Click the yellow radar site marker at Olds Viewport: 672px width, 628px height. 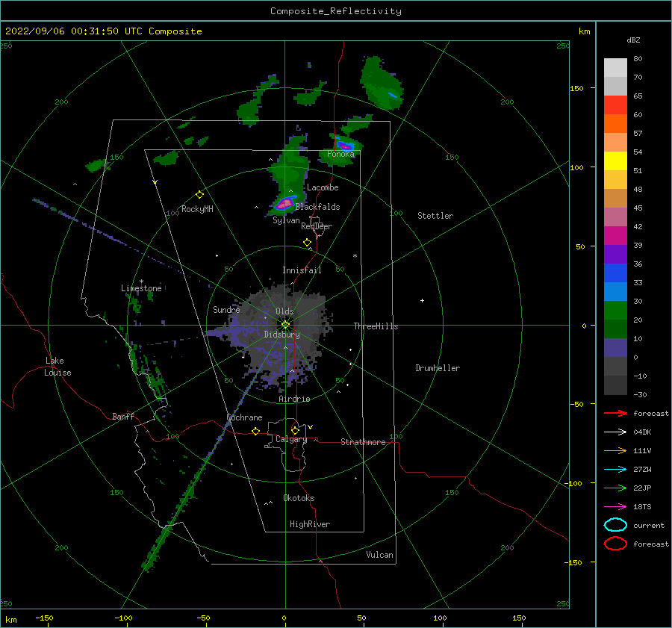click(285, 325)
